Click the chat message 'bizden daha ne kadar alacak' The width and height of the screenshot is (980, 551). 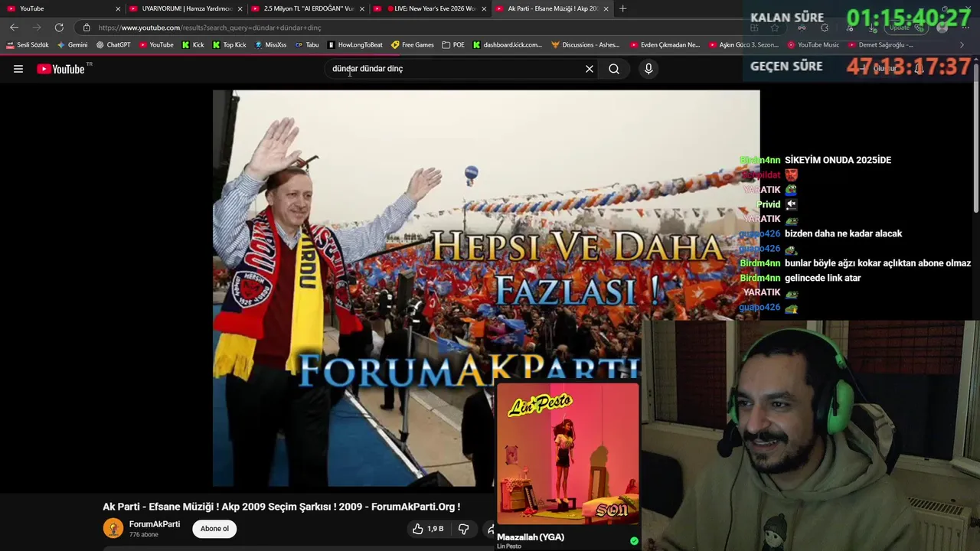click(843, 233)
